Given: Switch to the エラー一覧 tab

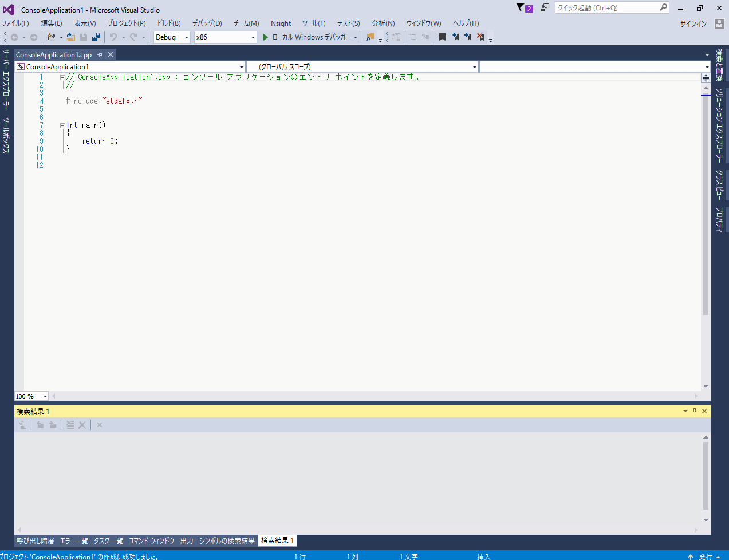Looking at the screenshot, I should (74, 541).
